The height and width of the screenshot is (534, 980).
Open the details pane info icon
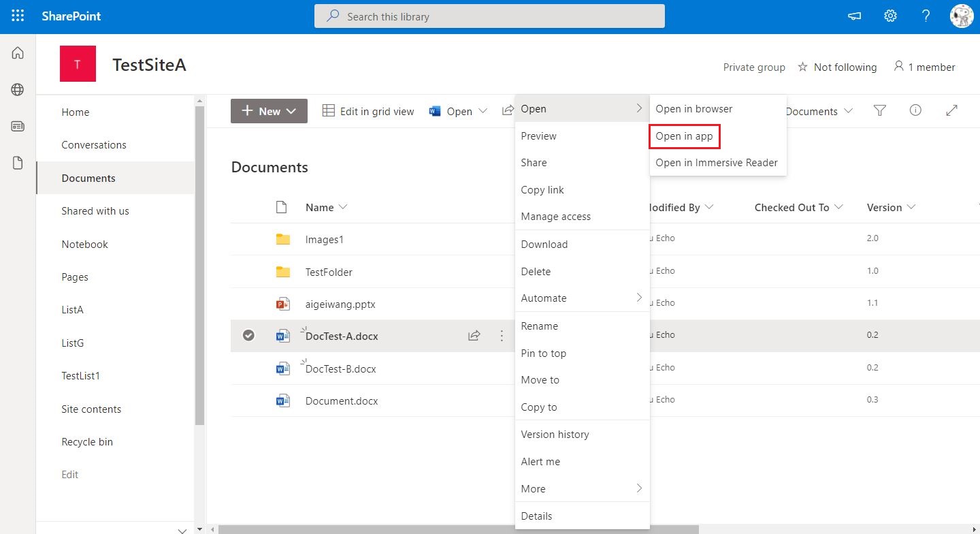(x=915, y=110)
